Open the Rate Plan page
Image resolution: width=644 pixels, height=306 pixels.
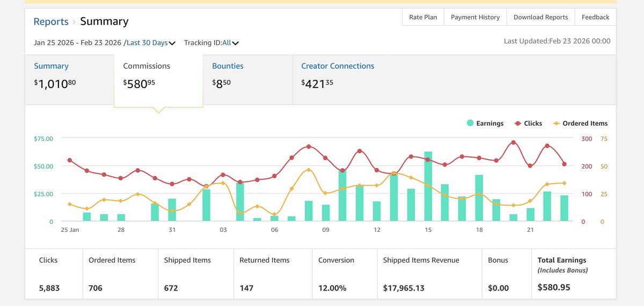[423, 17]
